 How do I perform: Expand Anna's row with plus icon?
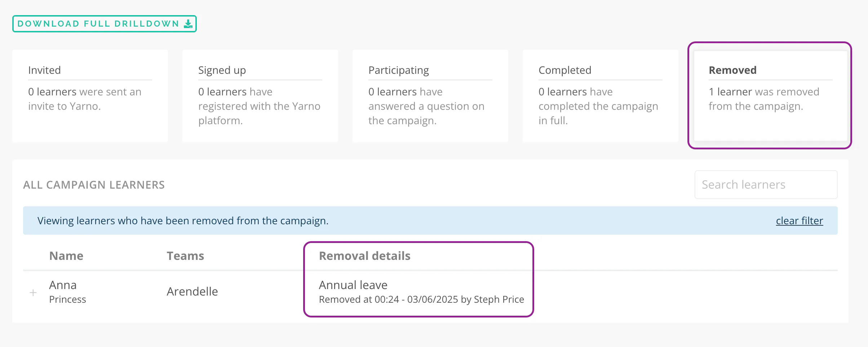point(33,293)
